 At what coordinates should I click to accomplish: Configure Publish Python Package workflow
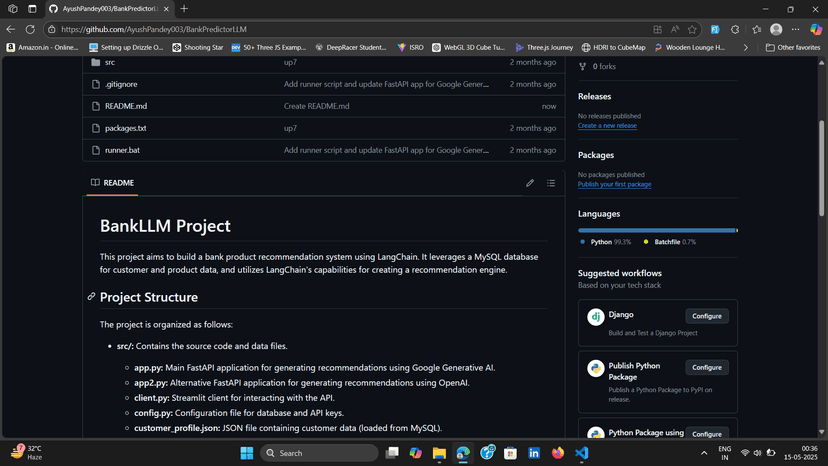pos(707,367)
